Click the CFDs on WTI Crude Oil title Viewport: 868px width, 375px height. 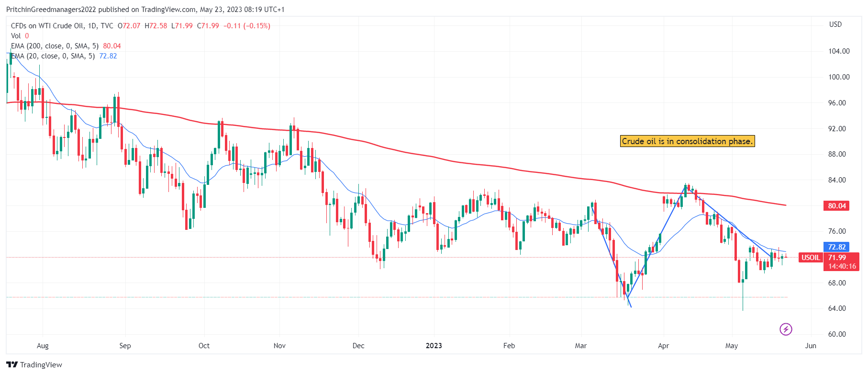tap(62, 26)
